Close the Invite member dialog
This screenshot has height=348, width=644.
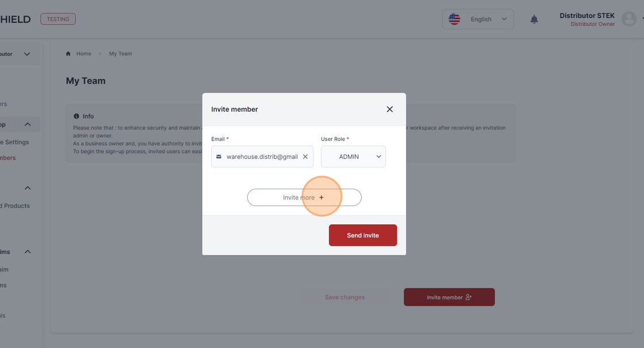pyautogui.click(x=390, y=109)
